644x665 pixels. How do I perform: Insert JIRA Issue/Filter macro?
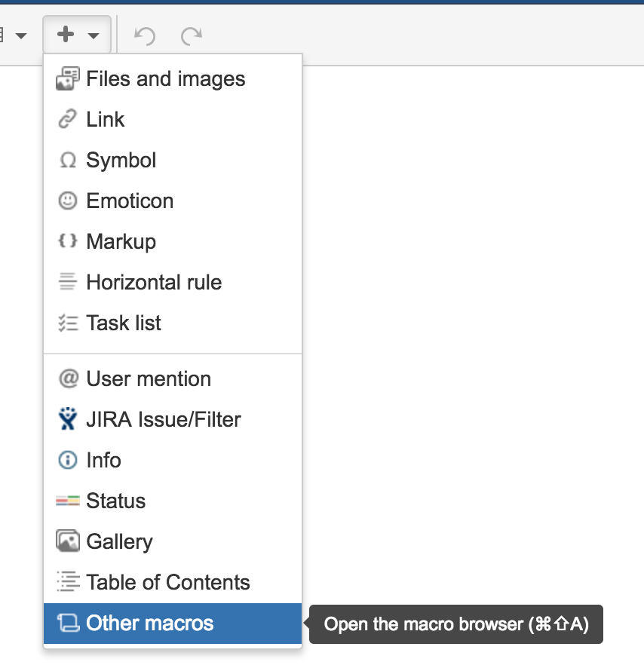(x=173, y=419)
